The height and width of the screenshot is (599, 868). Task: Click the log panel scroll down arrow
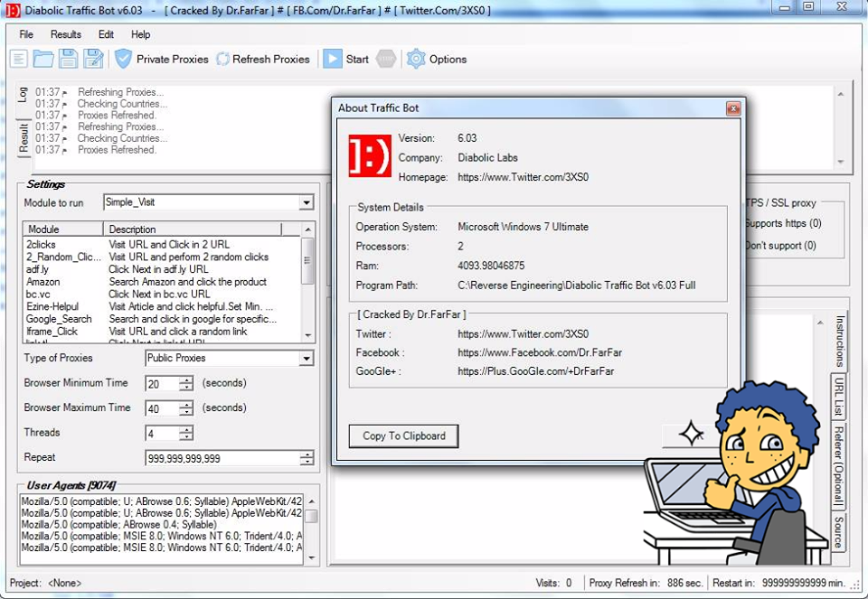tap(840, 162)
